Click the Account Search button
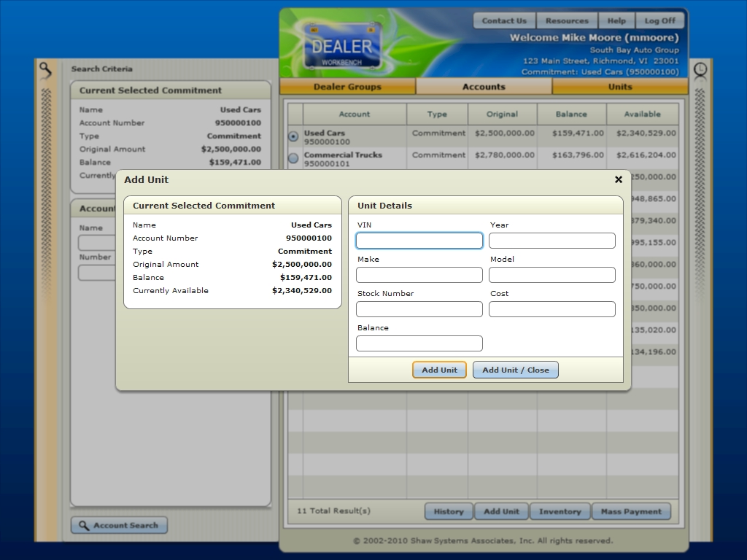 pyautogui.click(x=119, y=525)
